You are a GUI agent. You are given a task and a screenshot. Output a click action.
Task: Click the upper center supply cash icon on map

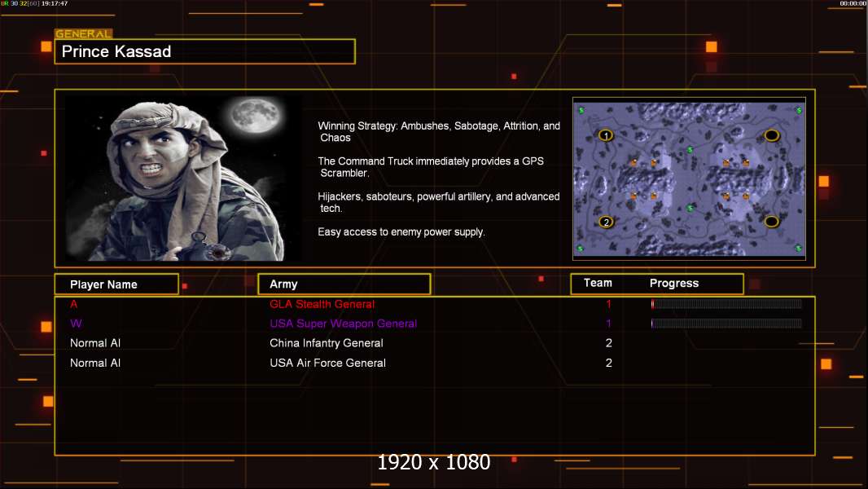690,149
